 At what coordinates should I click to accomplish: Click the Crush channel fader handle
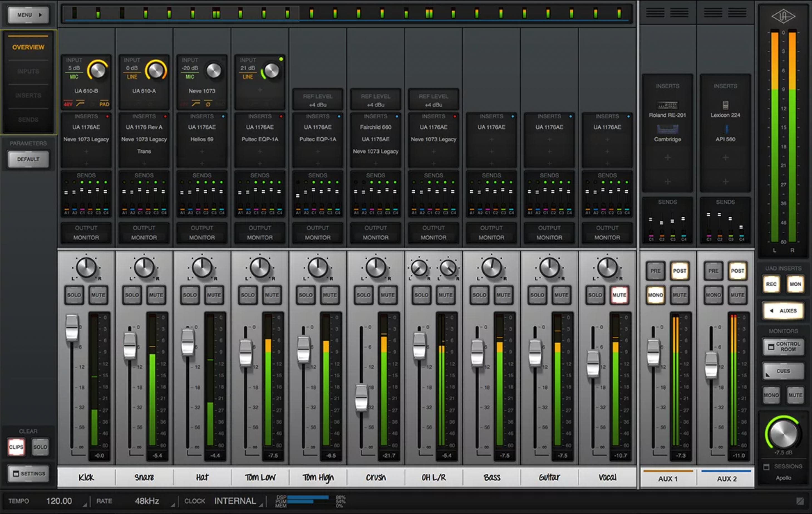pos(361,398)
